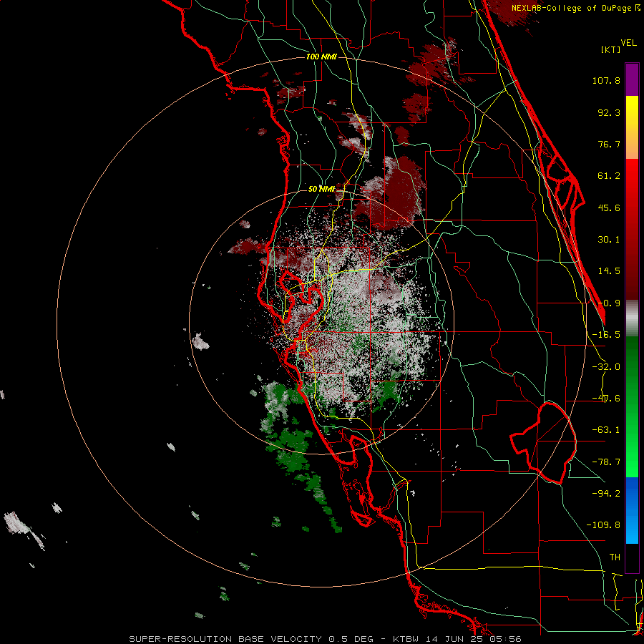Click the "50 NMI" range ring label
This screenshot has width=644, height=644.
[x=321, y=189]
